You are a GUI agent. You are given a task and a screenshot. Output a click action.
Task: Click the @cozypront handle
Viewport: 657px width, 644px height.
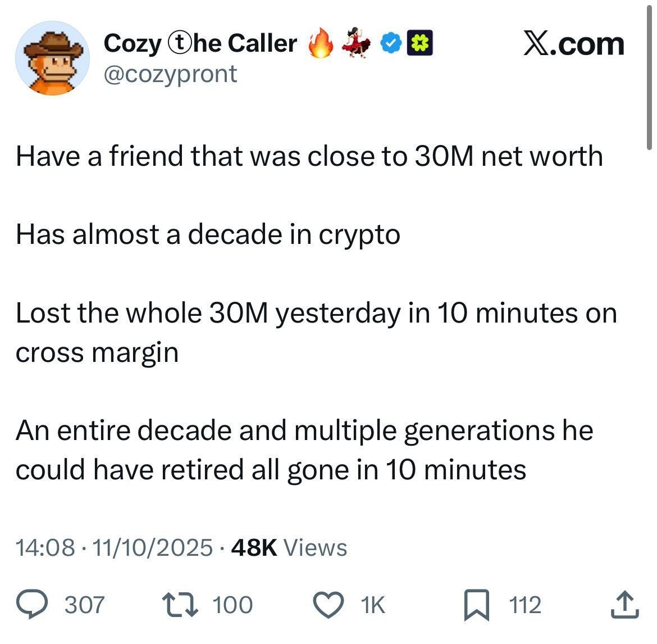tap(170, 74)
